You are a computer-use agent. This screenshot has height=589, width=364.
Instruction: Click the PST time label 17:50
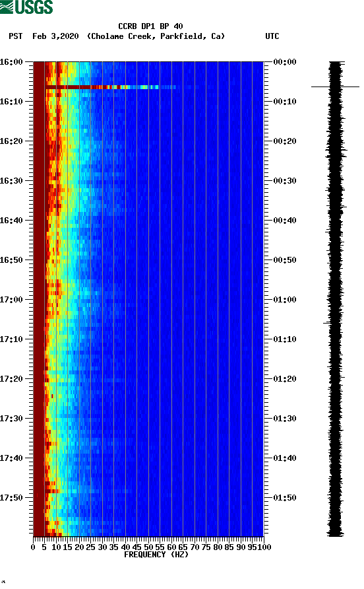point(11,498)
